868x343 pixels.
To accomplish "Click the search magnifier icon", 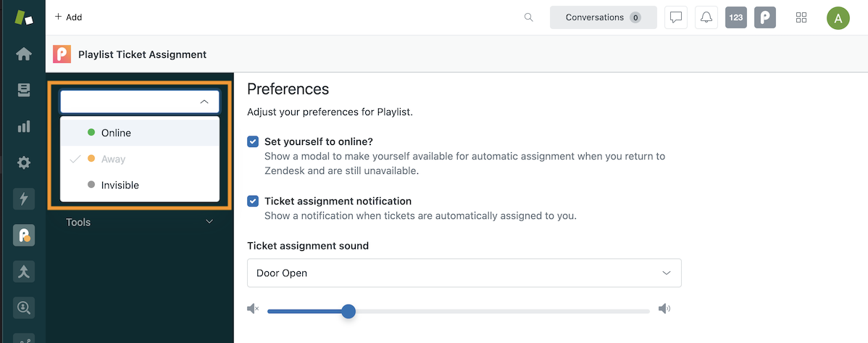I will 529,17.
